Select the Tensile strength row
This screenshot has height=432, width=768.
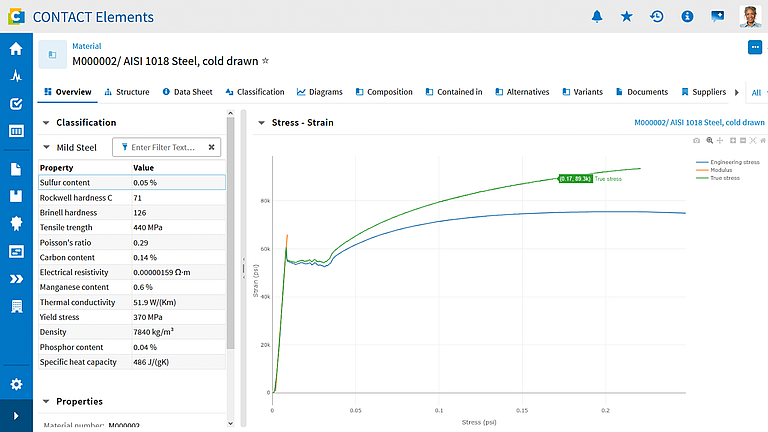pyautogui.click(x=132, y=227)
